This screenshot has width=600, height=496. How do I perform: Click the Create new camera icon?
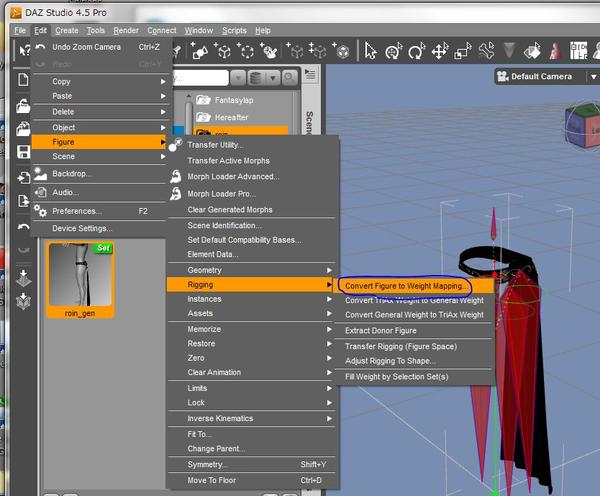pyautogui.click(x=199, y=51)
